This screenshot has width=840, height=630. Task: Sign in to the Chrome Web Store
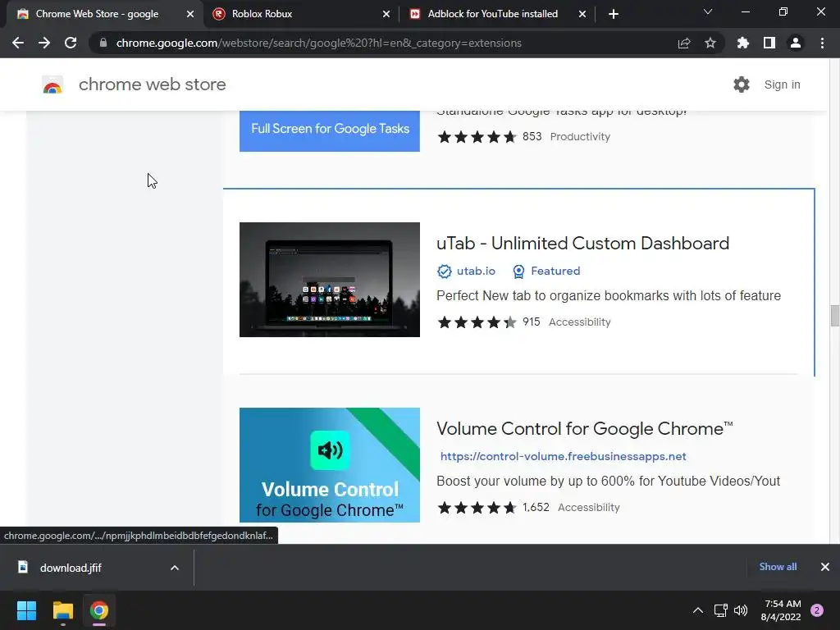coord(782,84)
